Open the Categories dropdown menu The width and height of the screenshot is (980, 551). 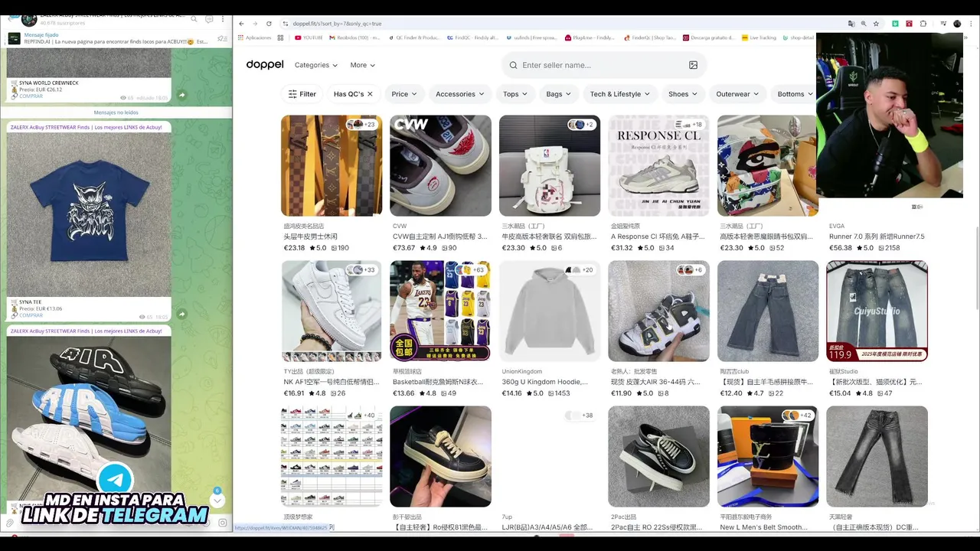(x=316, y=65)
